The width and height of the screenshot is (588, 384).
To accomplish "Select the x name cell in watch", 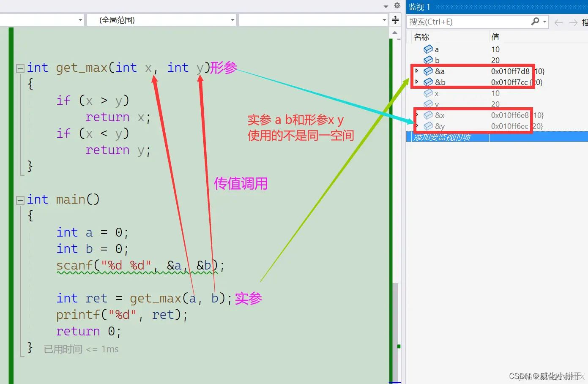I will click(437, 93).
